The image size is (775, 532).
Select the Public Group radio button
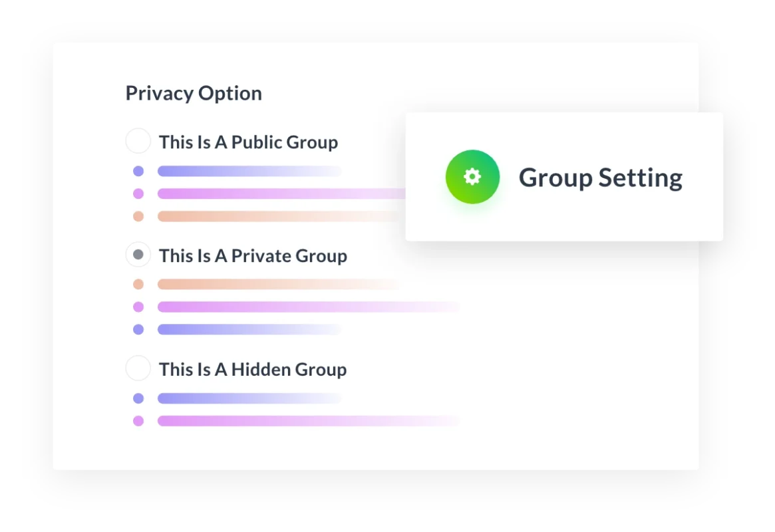point(138,141)
